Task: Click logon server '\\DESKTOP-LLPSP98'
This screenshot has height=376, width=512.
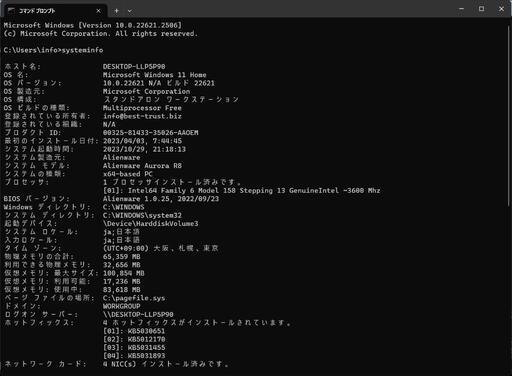Action: click(x=138, y=315)
